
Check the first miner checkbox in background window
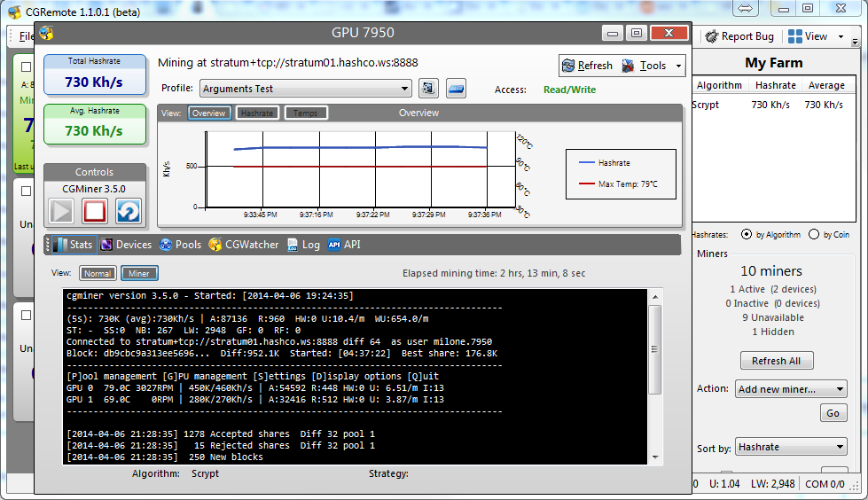click(26, 66)
